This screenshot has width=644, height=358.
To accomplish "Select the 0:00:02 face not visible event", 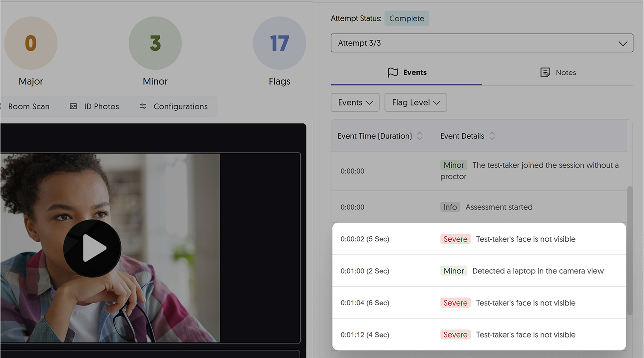I will click(x=479, y=239).
